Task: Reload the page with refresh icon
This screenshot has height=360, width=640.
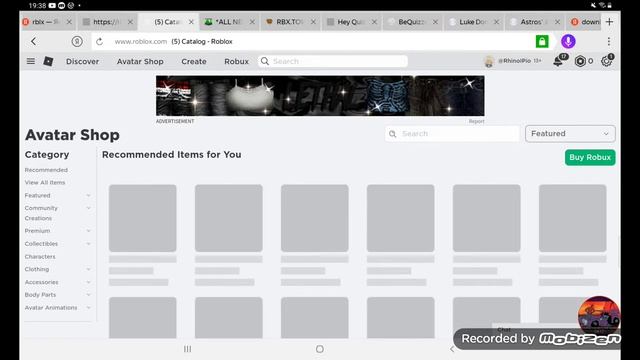Action: (99, 41)
